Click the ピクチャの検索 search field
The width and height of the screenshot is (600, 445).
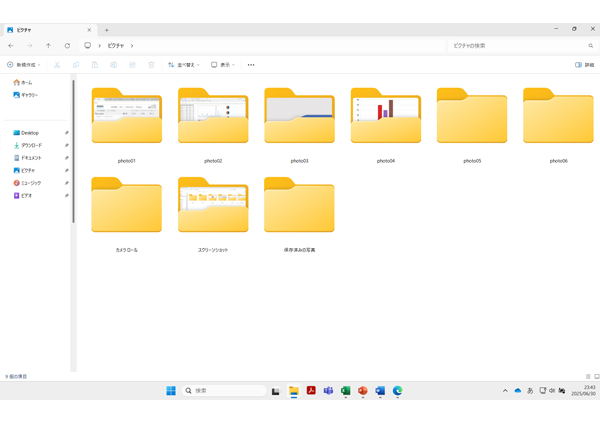(x=518, y=46)
